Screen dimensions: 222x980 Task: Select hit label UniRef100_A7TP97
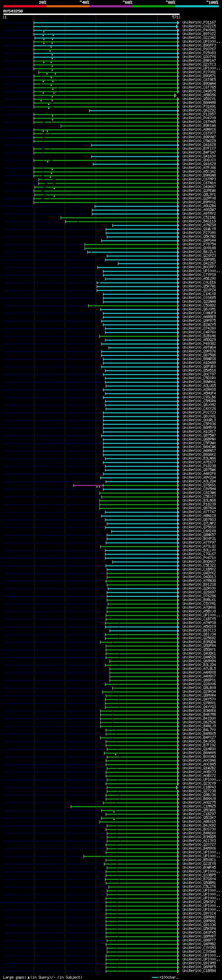coord(199,543)
